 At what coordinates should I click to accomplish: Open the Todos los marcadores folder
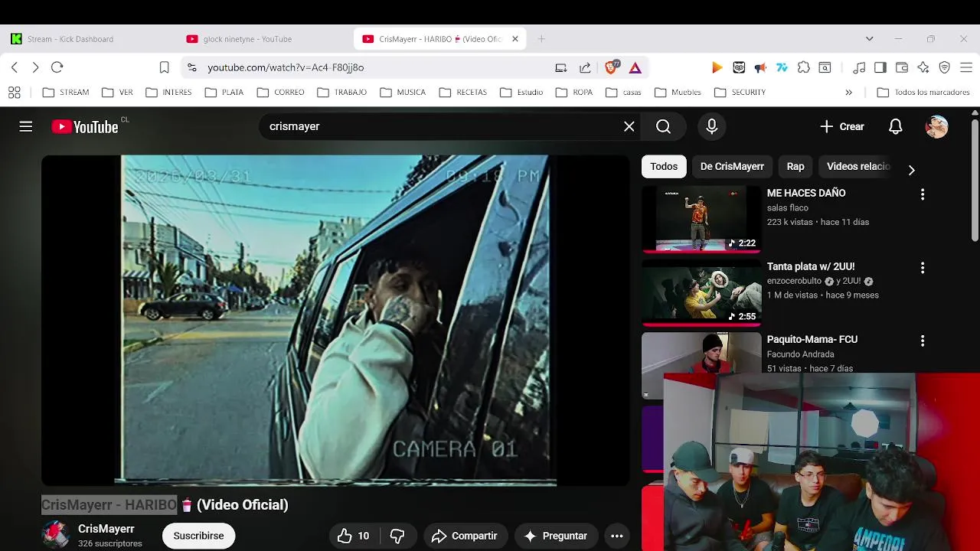point(923,93)
